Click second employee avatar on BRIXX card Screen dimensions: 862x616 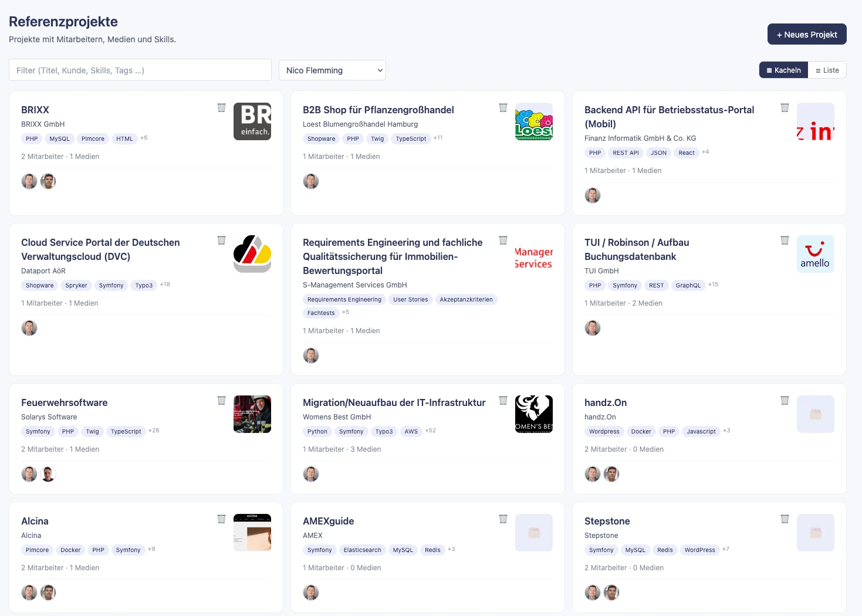pyautogui.click(x=48, y=181)
